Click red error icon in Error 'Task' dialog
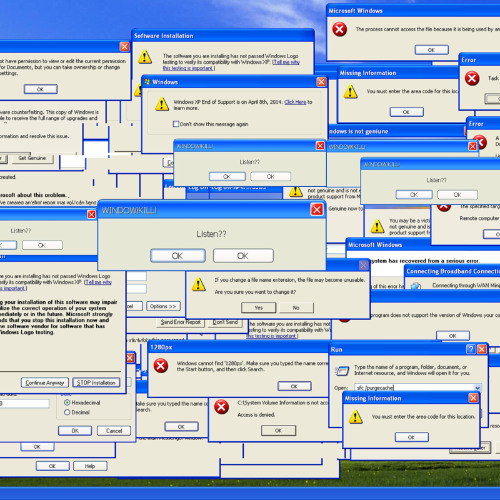This screenshot has width=500, height=500. coord(472,79)
